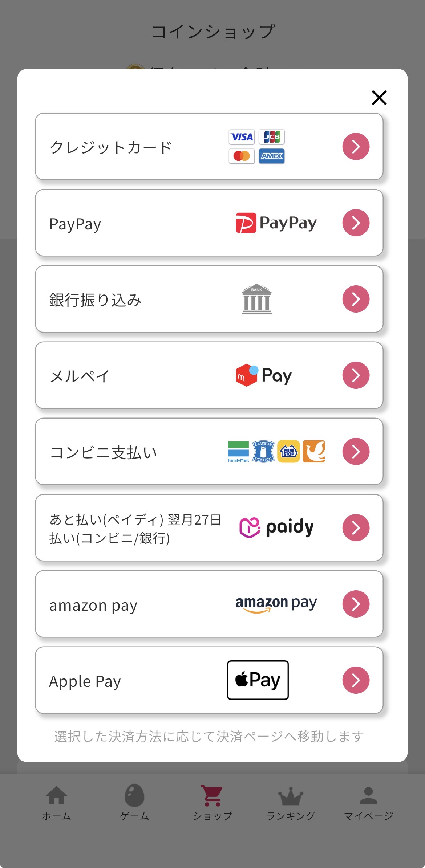Viewport: 425px width, 868px height.
Task: Open credit card option via arrow
Action: point(356,147)
